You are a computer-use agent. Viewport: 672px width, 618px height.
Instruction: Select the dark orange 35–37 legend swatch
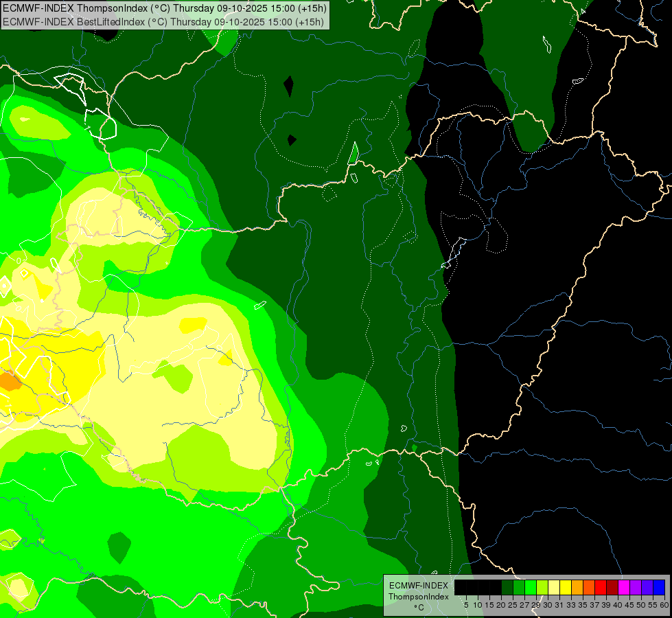(589, 587)
